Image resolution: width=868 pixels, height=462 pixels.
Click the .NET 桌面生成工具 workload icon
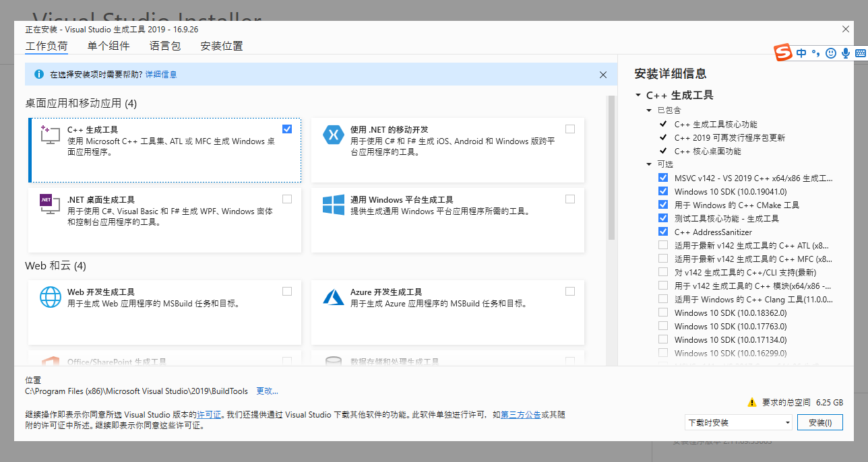pos(51,205)
